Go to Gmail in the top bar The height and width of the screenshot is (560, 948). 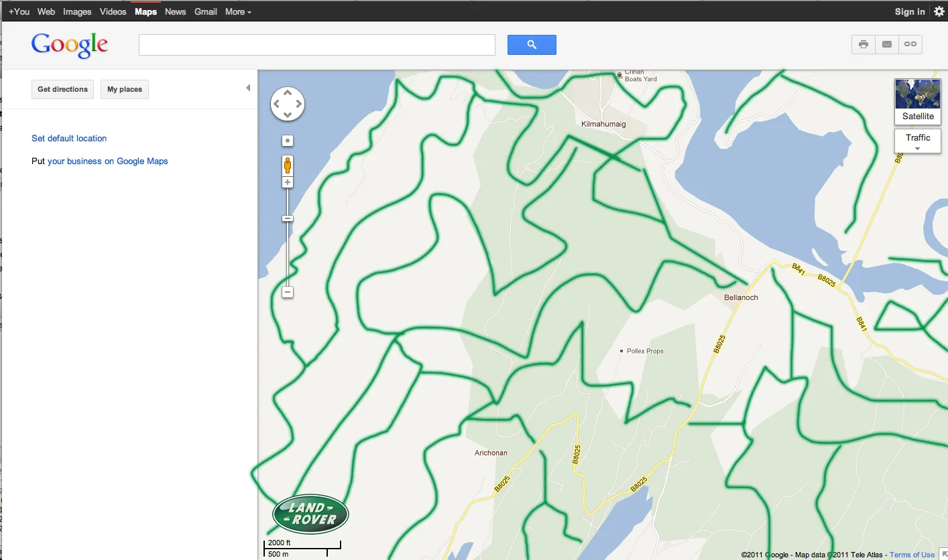206,11
